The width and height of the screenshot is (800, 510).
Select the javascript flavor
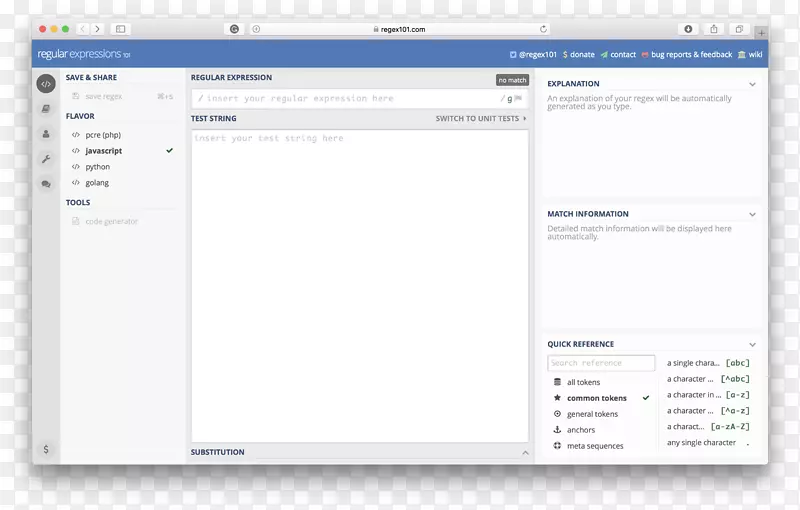pos(103,151)
